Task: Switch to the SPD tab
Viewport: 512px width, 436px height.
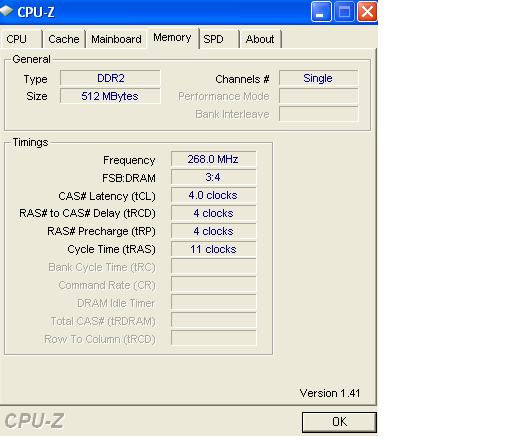Action: [219, 39]
